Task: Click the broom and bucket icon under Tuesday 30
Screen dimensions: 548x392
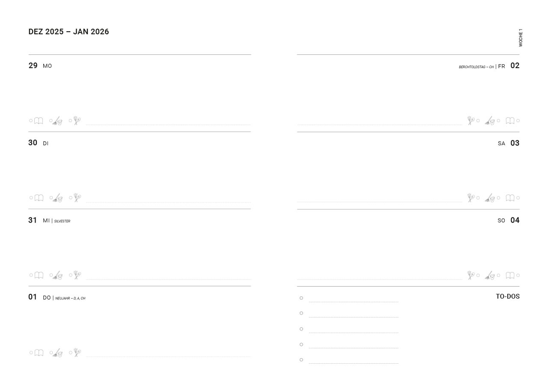Action: click(x=58, y=198)
